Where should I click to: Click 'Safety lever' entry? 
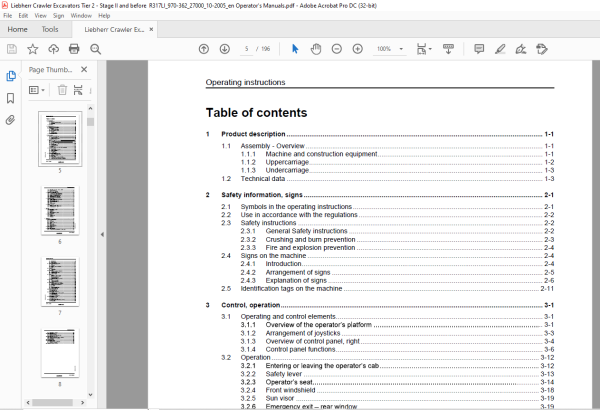[284, 374]
